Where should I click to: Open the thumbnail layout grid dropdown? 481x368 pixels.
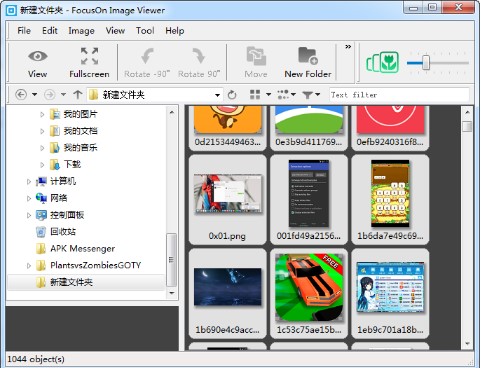pos(260,95)
